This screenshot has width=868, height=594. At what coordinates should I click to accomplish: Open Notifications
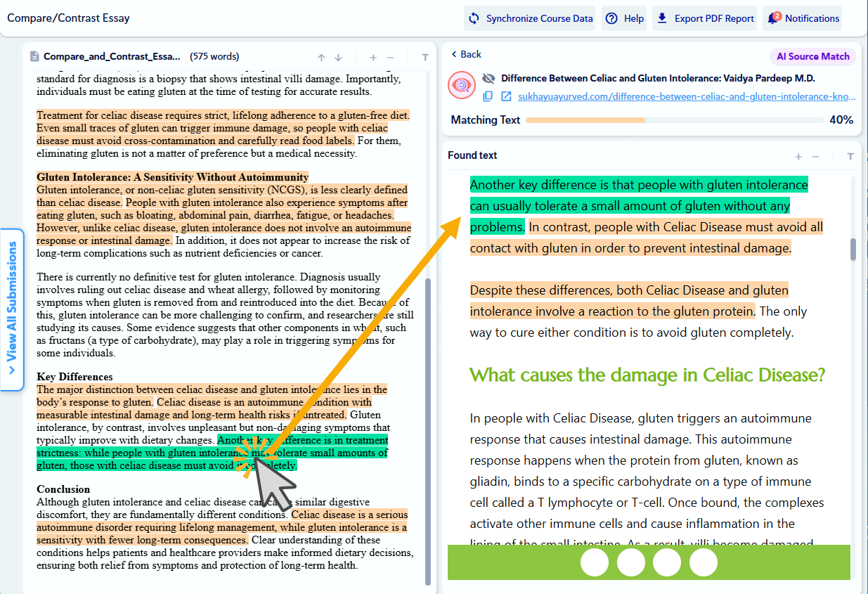(x=802, y=18)
